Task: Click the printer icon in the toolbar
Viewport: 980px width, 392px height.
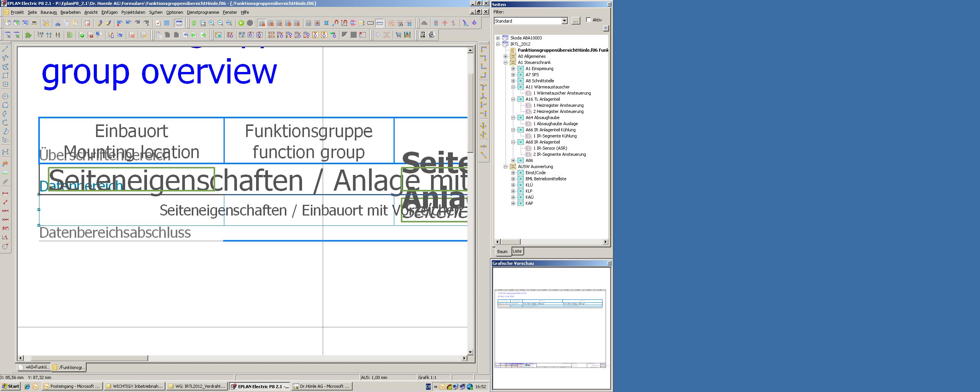Action: (x=34, y=23)
